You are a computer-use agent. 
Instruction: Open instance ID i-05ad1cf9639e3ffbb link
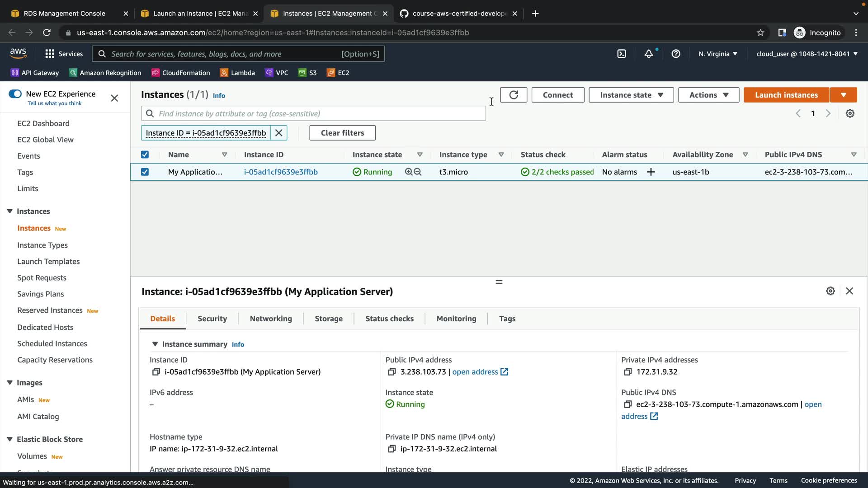point(281,172)
